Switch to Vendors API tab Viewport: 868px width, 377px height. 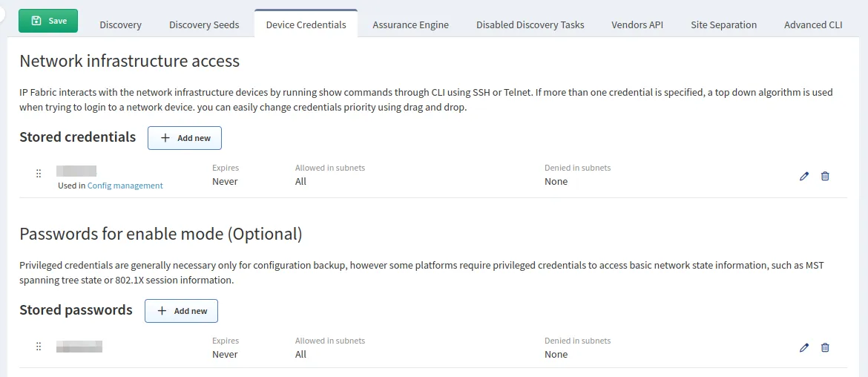click(x=637, y=24)
